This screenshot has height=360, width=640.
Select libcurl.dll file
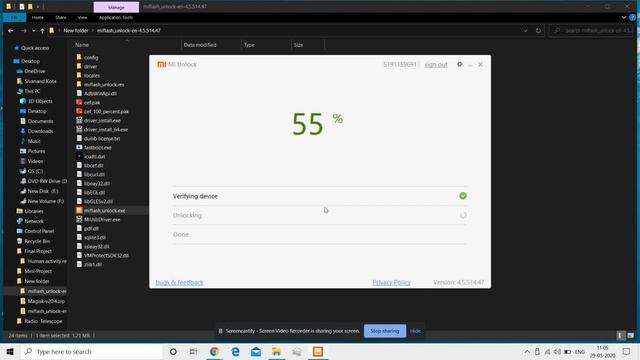coord(94,174)
